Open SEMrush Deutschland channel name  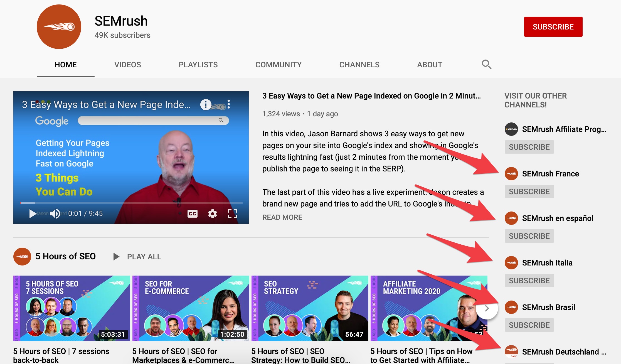[x=564, y=352]
